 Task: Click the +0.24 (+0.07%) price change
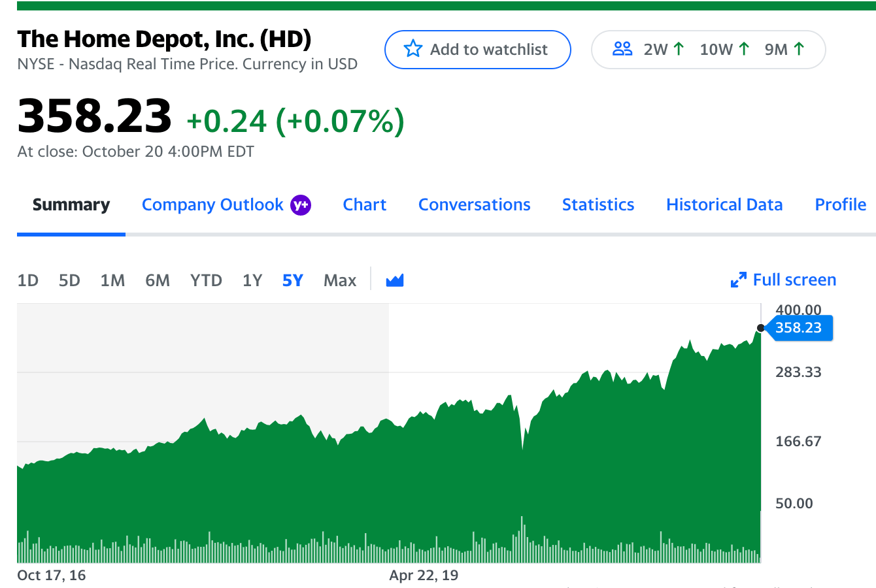click(295, 121)
